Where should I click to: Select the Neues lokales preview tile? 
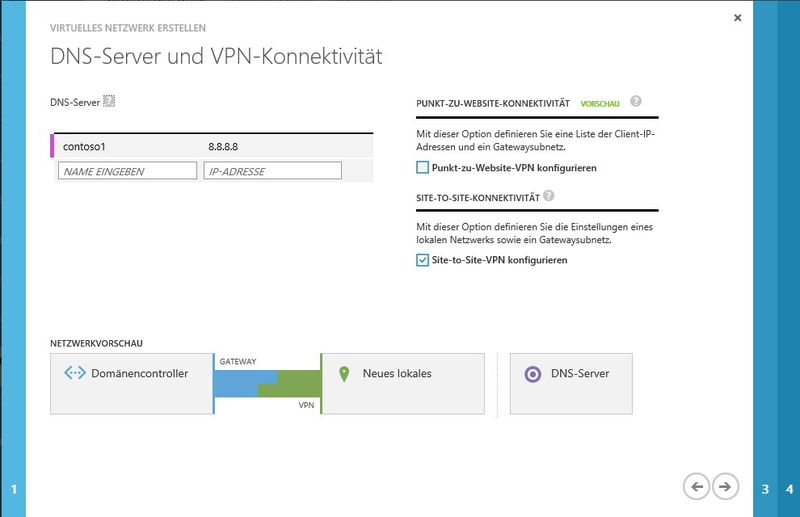[403, 383]
